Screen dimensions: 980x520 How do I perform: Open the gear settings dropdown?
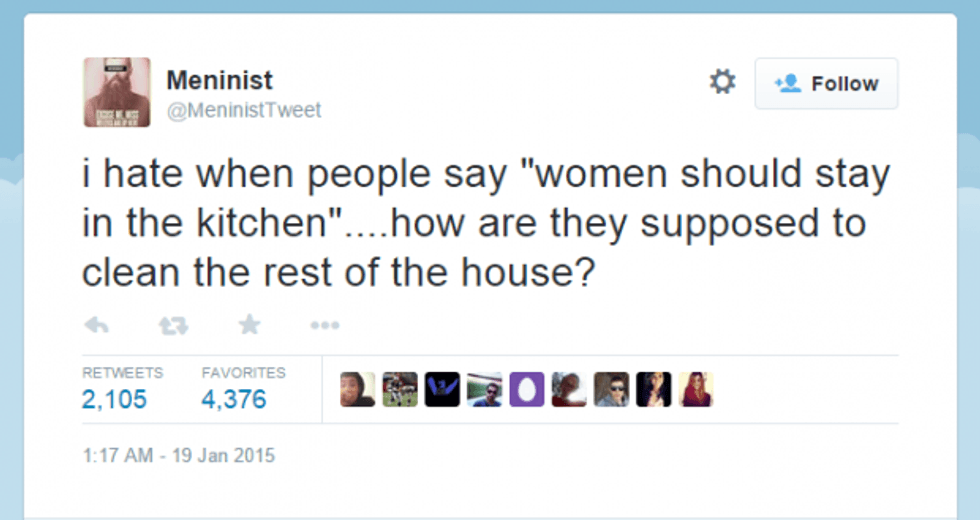pos(722,82)
